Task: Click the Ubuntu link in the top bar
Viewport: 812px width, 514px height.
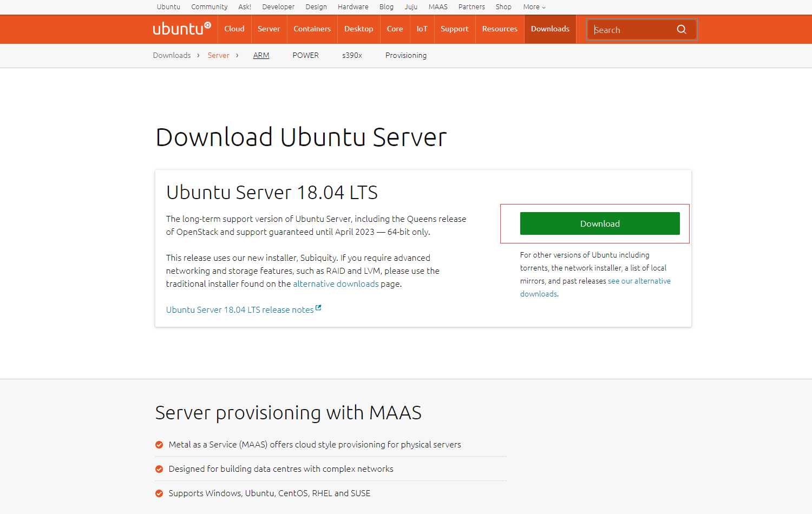Action: [x=168, y=7]
